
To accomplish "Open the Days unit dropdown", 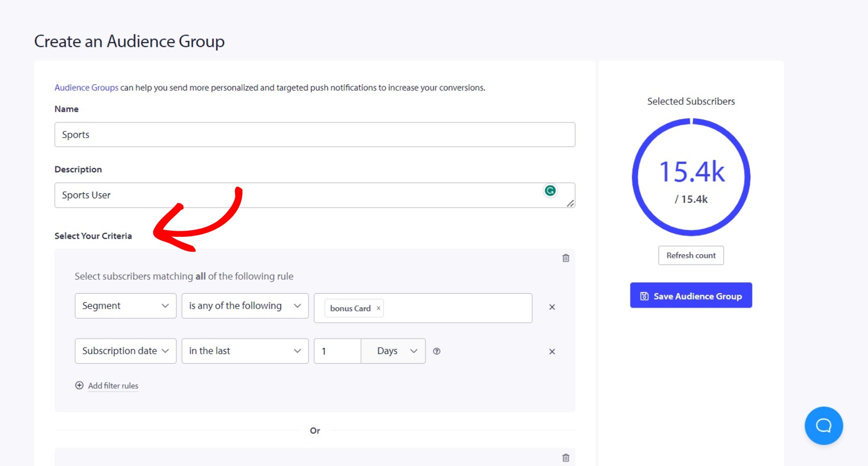I will (393, 351).
